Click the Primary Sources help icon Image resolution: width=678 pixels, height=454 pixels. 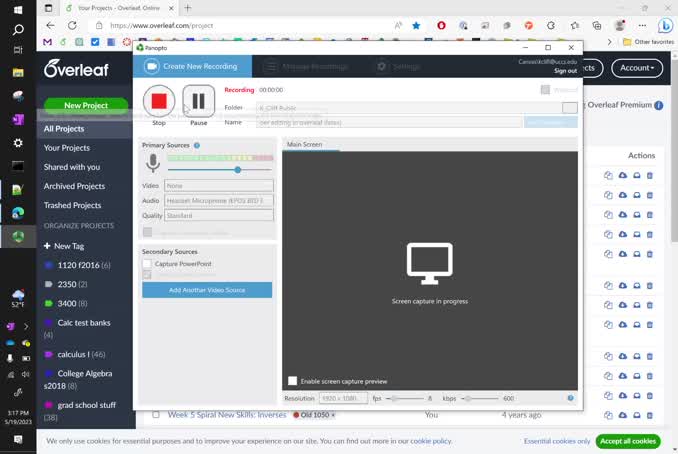click(197, 146)
